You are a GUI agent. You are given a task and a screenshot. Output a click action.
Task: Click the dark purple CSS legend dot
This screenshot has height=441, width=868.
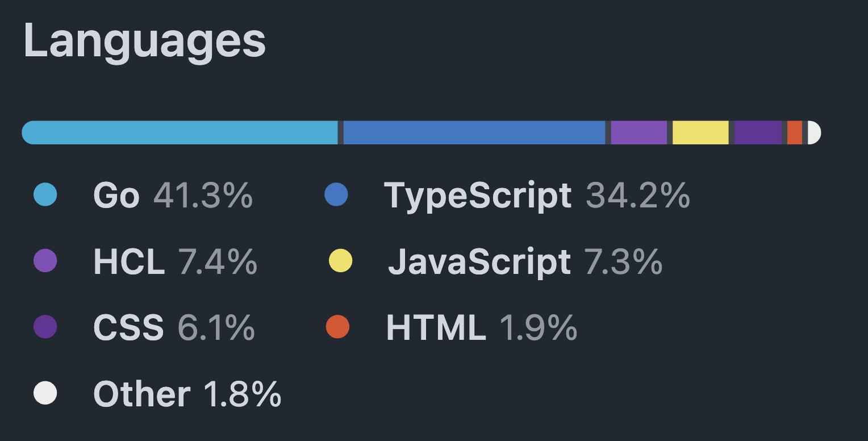45,327
